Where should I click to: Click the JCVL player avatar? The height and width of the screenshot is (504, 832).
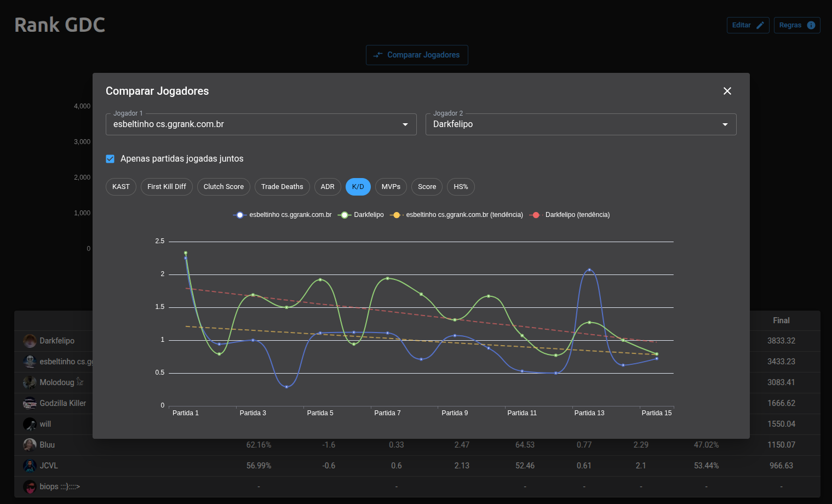(30, 466)
